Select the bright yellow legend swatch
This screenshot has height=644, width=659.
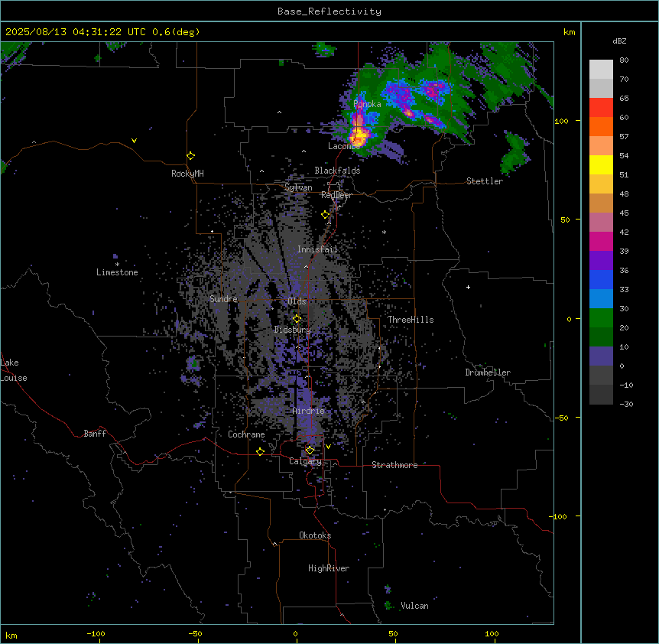point(601,164)
